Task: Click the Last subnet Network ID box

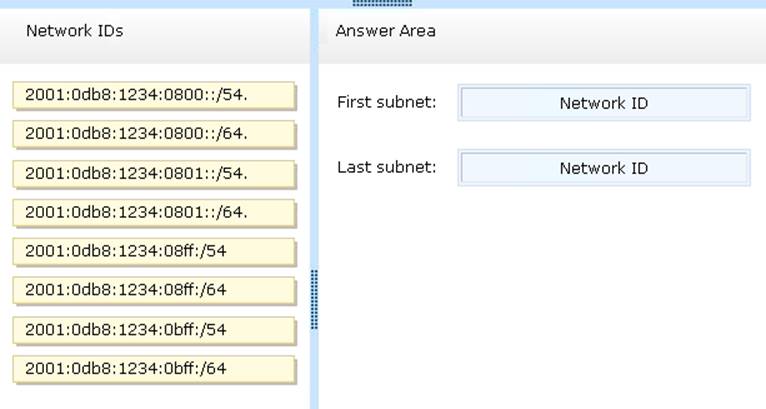Action: (x=603, y=168)
